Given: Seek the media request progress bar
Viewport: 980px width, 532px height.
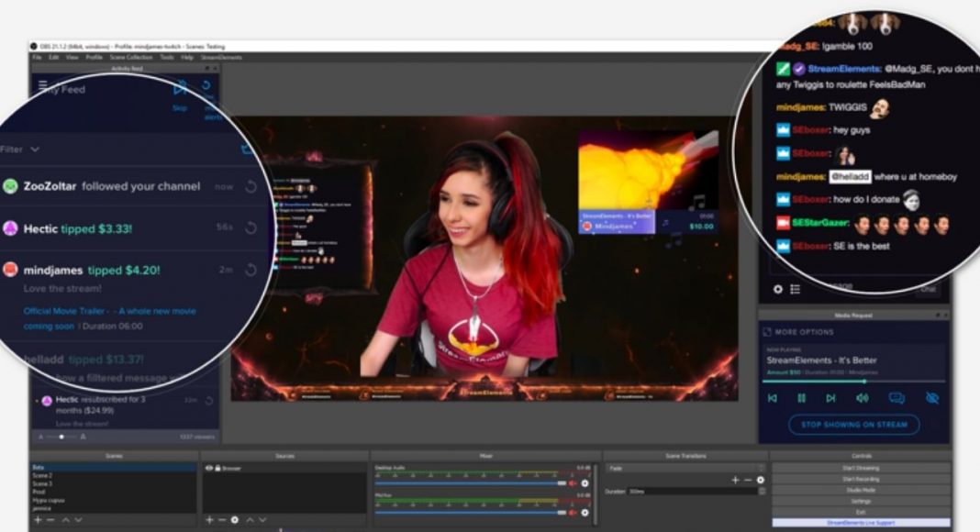Looking at the screenshot, I should point(853,381).
